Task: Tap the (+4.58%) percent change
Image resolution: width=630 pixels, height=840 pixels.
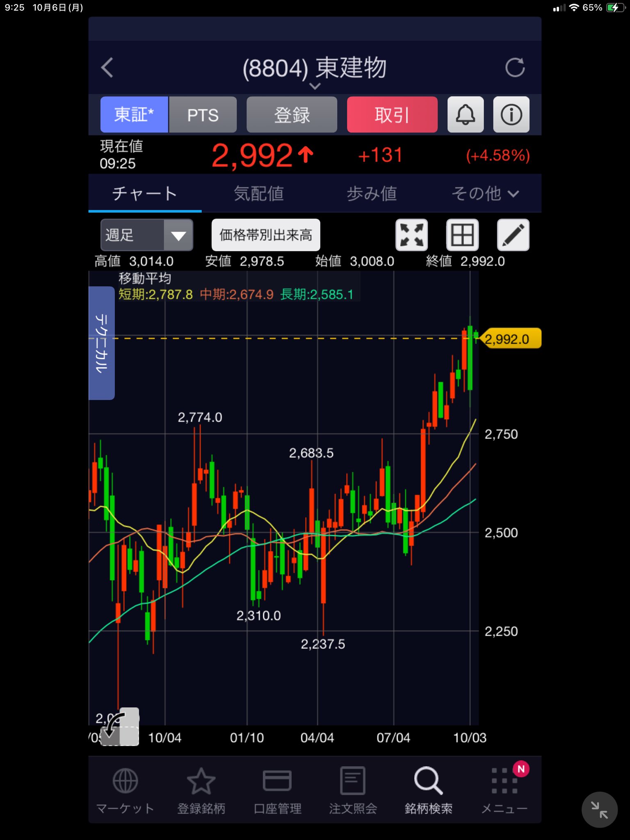Action: pos(498,156)
